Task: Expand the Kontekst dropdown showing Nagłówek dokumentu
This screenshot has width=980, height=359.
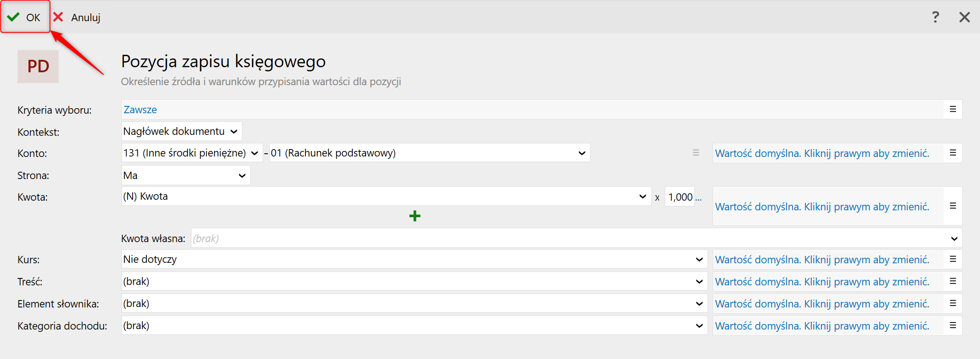Action: click(181, 132)
